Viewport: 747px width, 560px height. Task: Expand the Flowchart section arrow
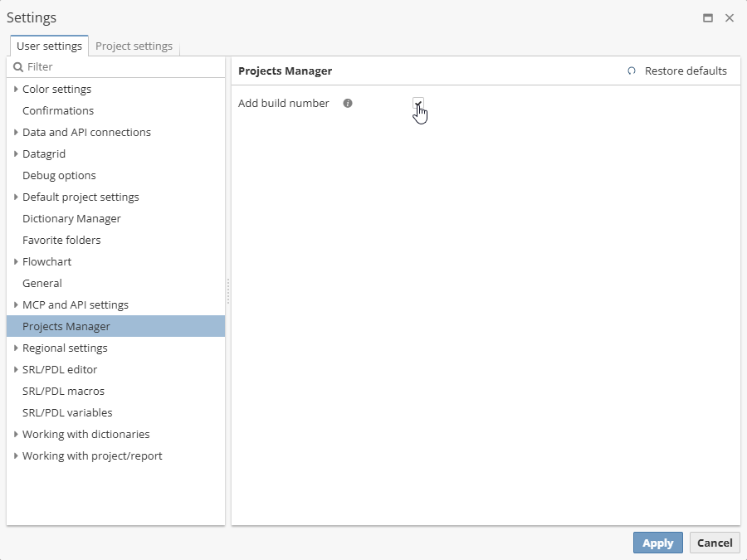(16, 262)
